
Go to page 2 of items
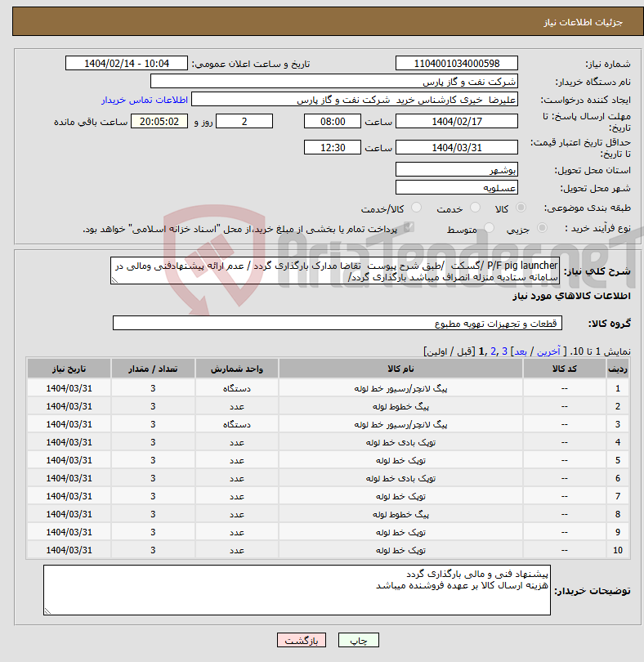coord(493,351)
